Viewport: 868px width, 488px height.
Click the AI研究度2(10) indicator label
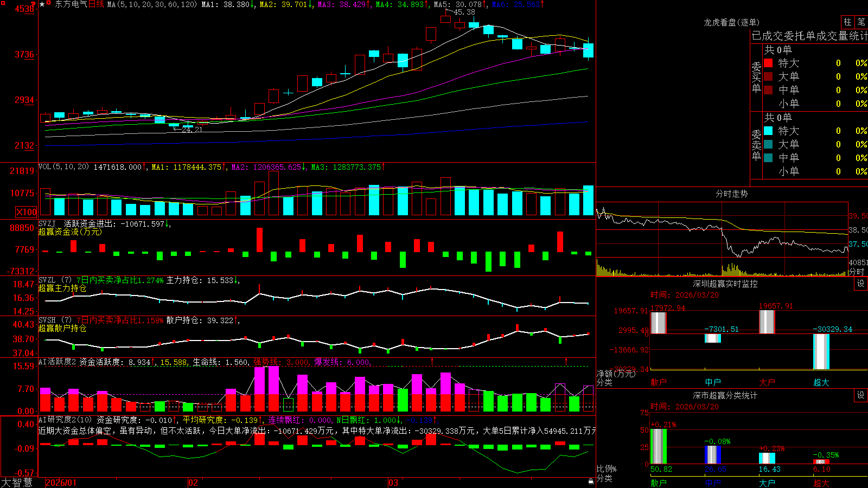coord(65,420)
